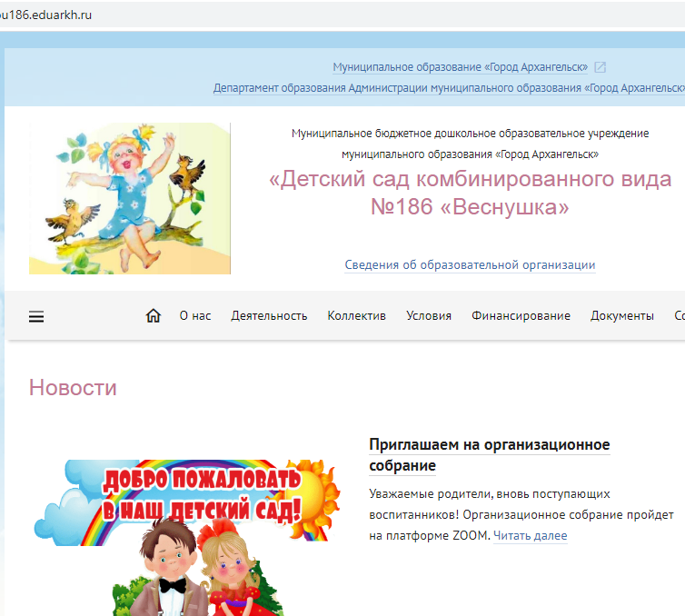Open the «О нас» menu item
This screenshot has width=685, height=616.
click(x=195, y=316)
